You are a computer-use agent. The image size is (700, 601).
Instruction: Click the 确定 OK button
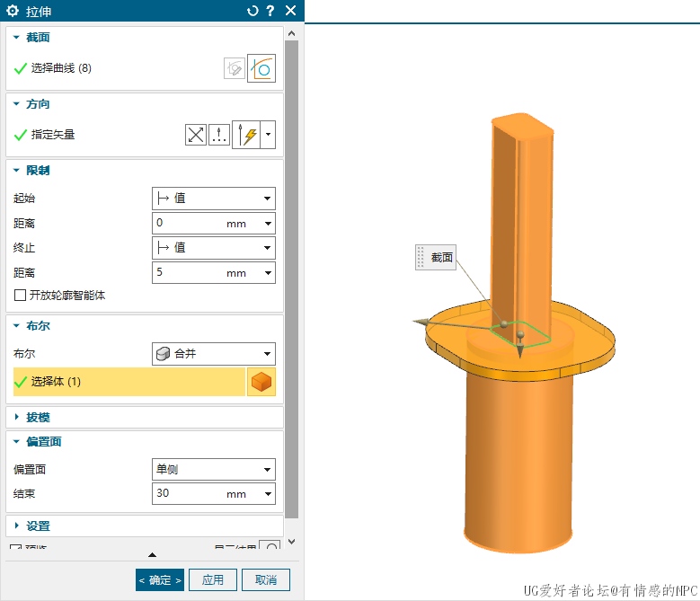click(x=160, y=579)
